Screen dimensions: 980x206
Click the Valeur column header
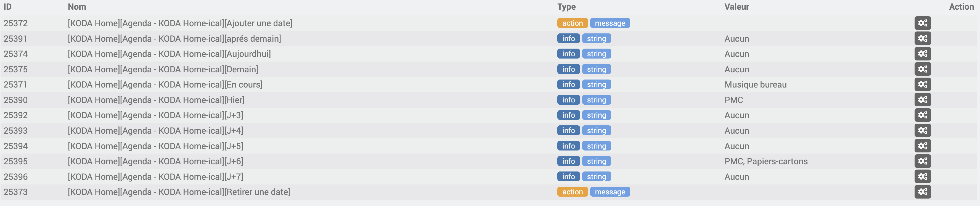click(737, 7)
